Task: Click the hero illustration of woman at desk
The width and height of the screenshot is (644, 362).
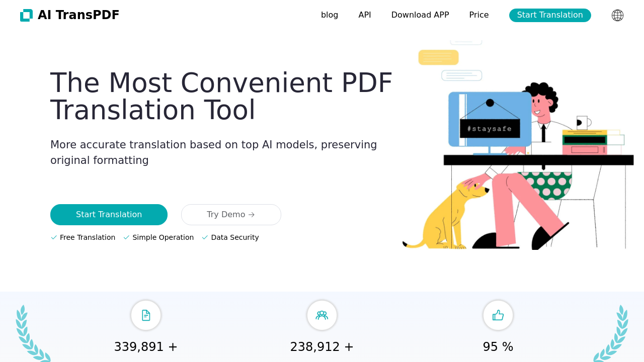Action: (x=518, y=151)
